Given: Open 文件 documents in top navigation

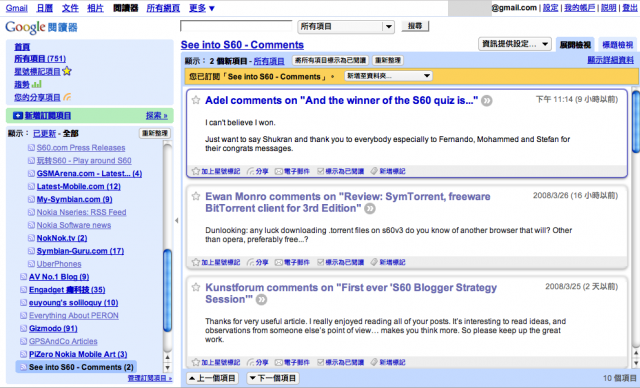Looking at the screenshot, I should (x=70, y=8).
